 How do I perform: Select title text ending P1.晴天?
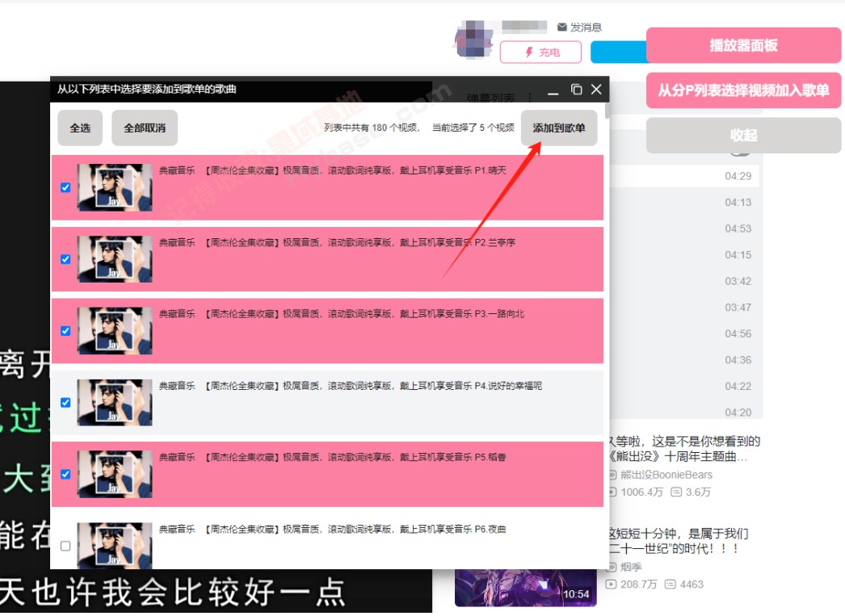point(333,170)
